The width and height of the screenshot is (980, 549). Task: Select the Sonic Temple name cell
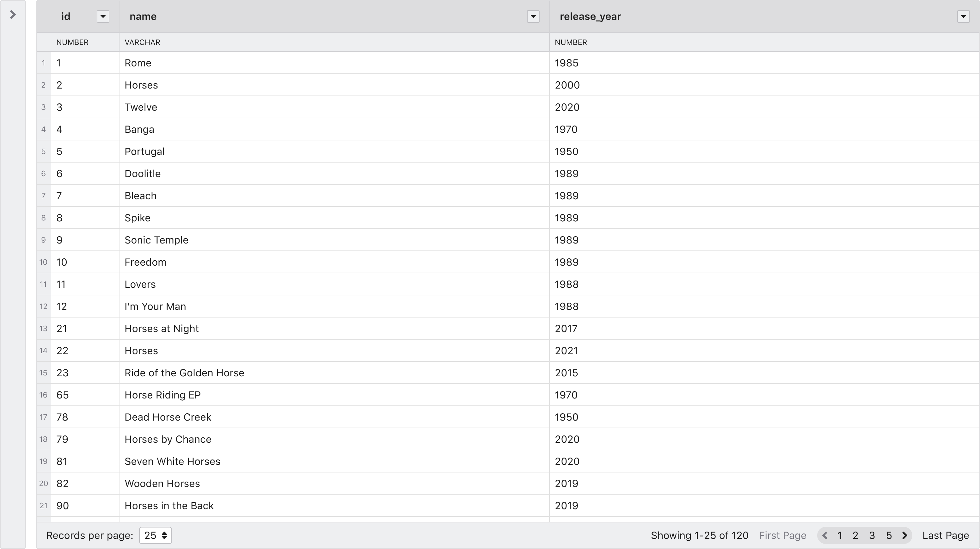[156, 240]
